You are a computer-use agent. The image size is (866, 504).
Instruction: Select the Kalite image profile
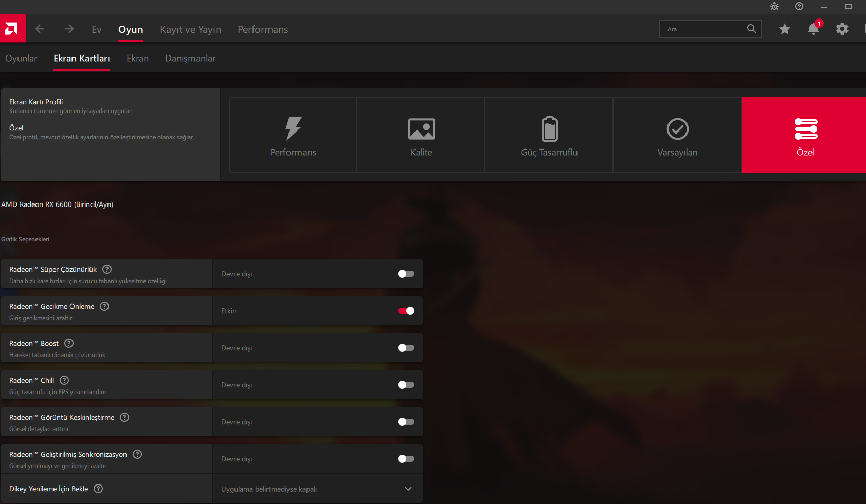tap(421, 135)
